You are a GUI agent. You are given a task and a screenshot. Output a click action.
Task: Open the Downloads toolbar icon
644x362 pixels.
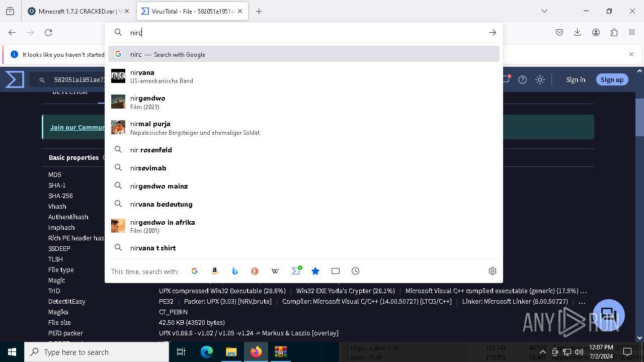pyautogui.click(x=578, y=32)
